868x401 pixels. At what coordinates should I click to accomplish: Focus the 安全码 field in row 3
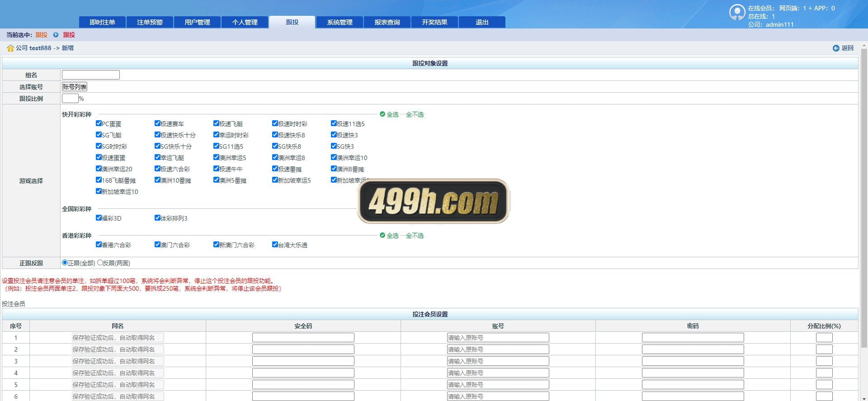(x=303, y=361)
